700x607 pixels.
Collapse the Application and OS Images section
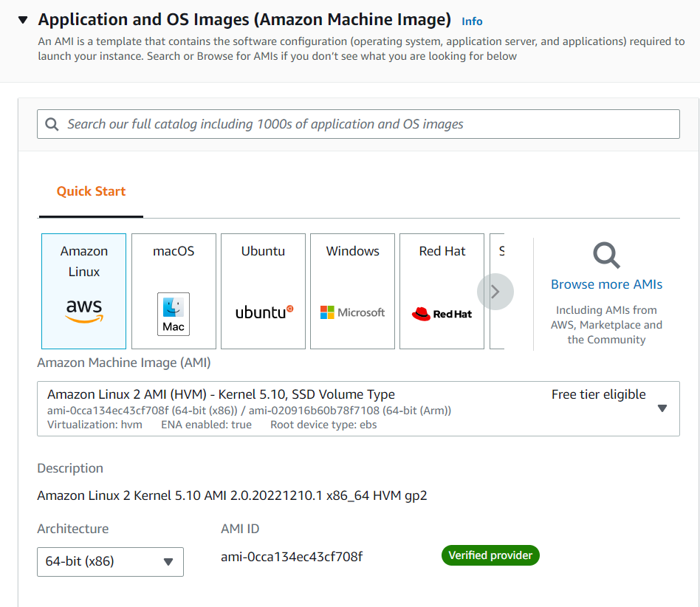click(23, 20)
